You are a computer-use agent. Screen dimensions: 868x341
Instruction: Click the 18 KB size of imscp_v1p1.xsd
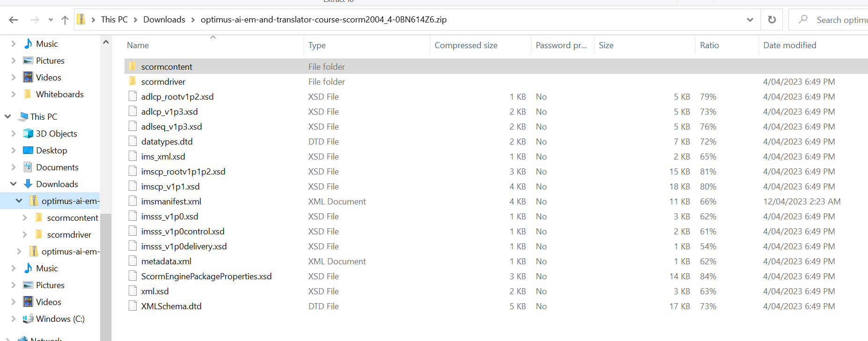click(x=679, y=186)
